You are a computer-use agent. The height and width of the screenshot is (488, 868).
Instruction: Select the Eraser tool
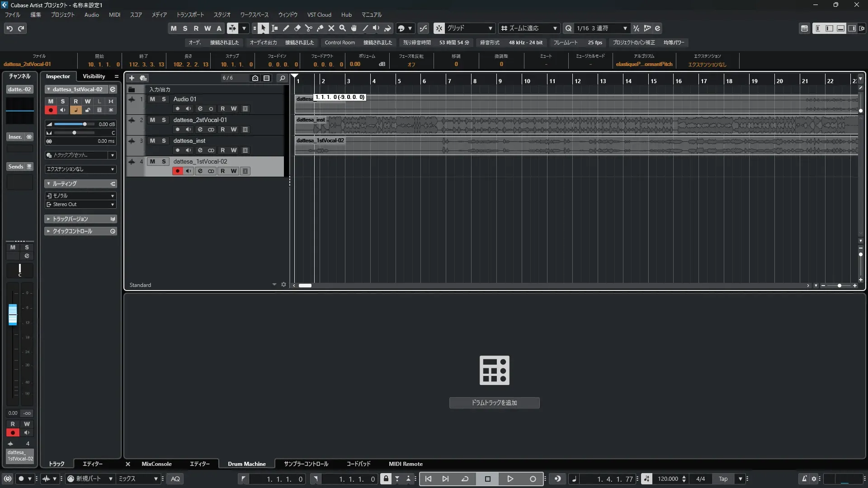[x=297, y=28]
